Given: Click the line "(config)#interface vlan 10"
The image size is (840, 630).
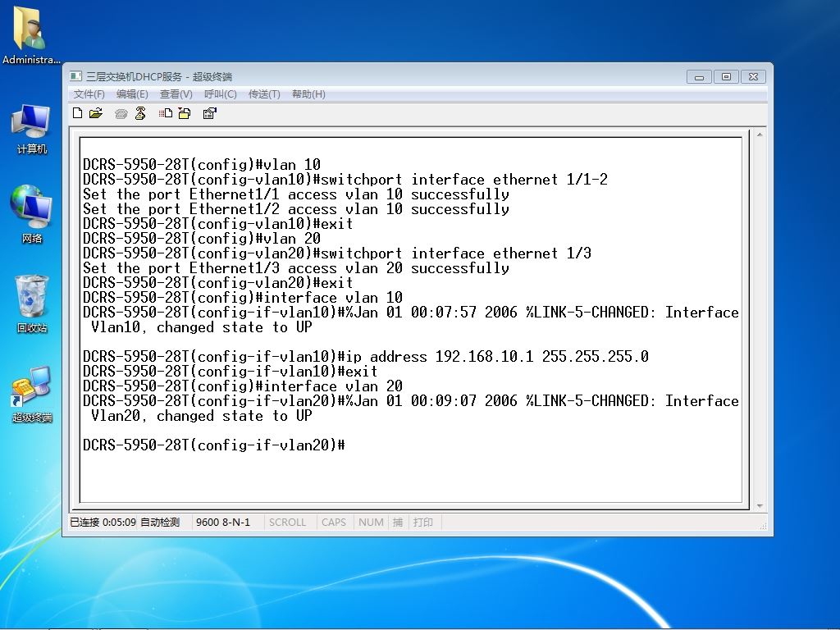Looking at the screenshot, I should (243, 297).
